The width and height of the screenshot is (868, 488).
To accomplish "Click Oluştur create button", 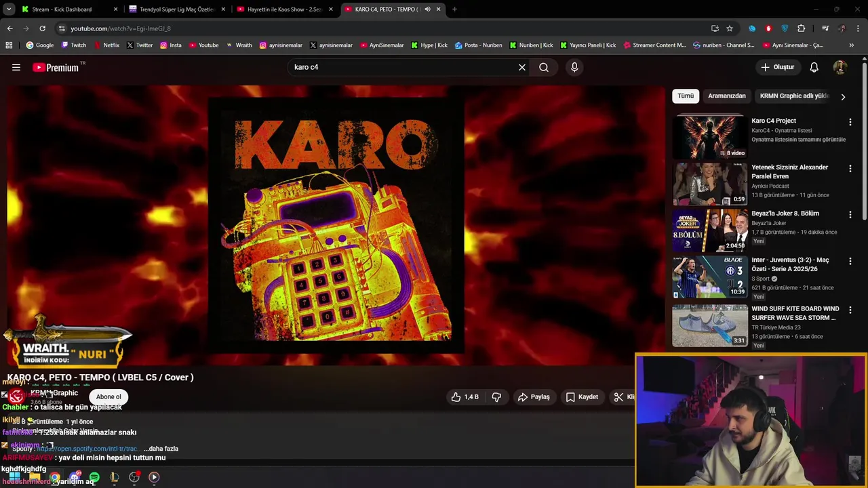I will 778,67.
